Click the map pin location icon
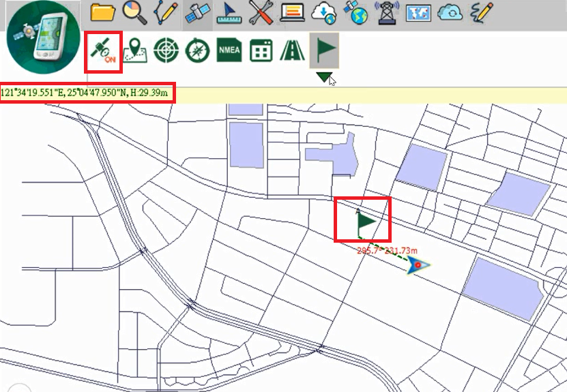567x392 pixels. [134, 50]
